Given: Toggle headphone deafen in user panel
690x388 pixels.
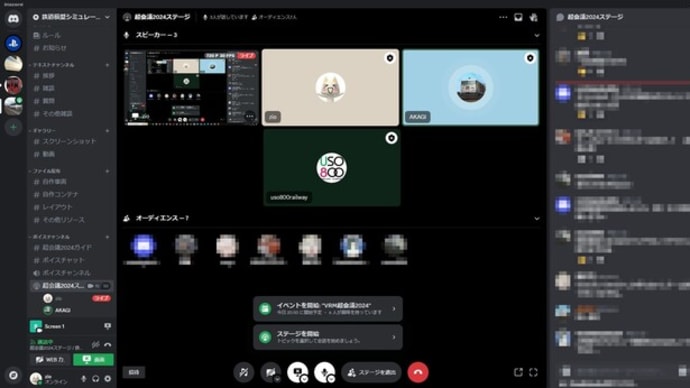Looking at the screenshot, I should pos(95,378).
